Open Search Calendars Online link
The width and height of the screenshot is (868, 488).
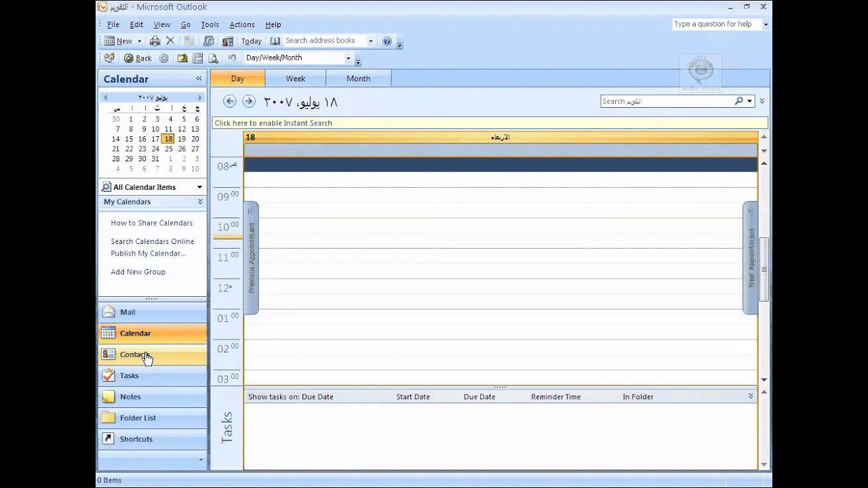pos(153,241)
